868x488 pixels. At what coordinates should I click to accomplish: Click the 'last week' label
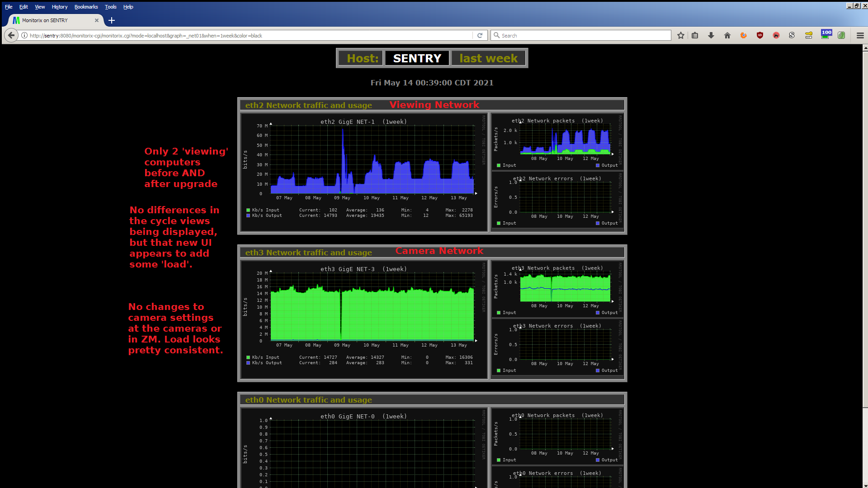[488, 58]
